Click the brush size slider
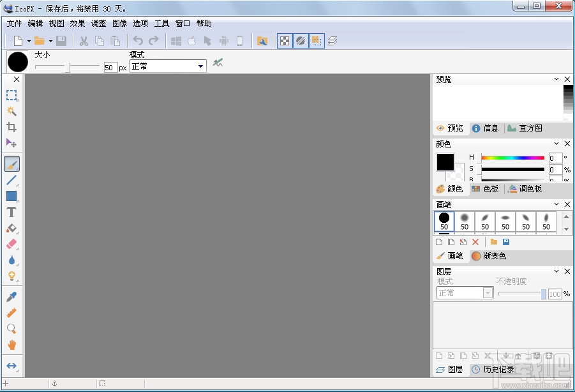The image size is (575, 392). [x=67, y=67]
